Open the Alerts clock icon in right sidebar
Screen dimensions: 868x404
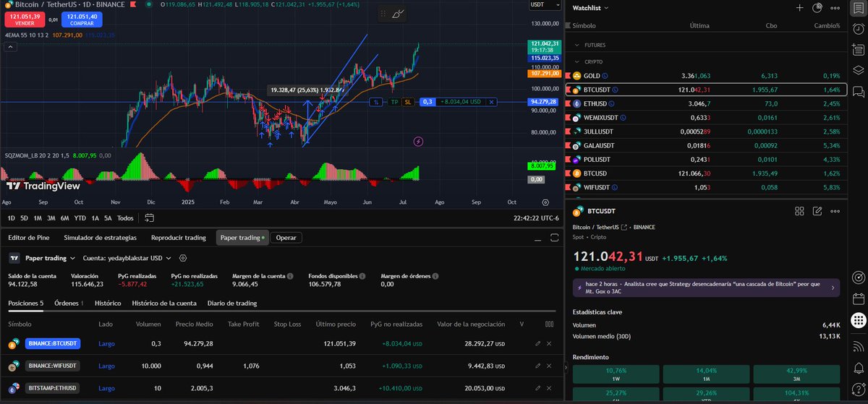[858, 30]
